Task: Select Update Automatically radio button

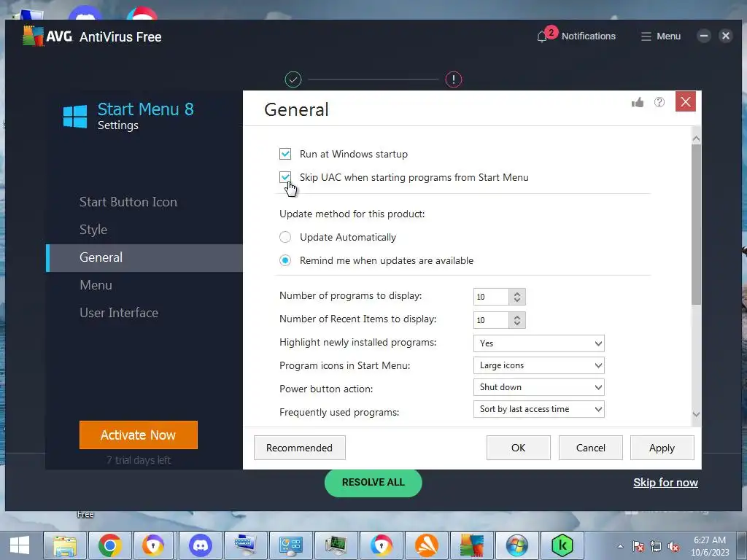Action: [285, 237]
